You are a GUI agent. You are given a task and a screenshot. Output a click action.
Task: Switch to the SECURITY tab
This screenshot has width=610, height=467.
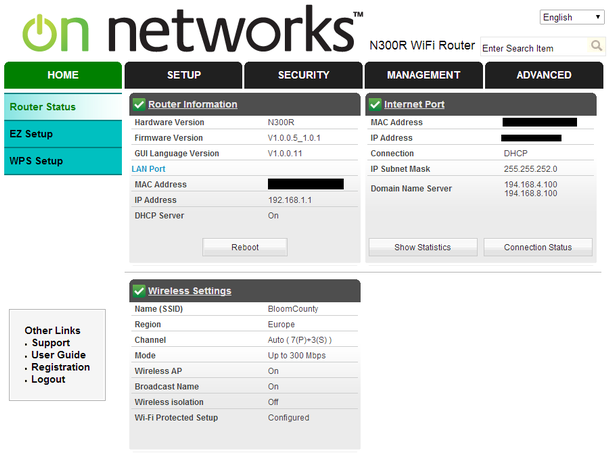pyautogui.click(x=303, y=75)
